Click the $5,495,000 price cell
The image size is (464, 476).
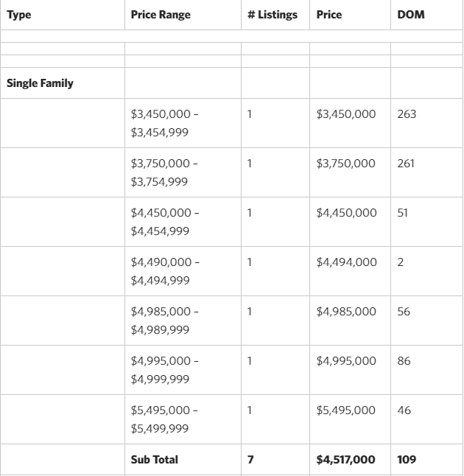pos(346,410)
